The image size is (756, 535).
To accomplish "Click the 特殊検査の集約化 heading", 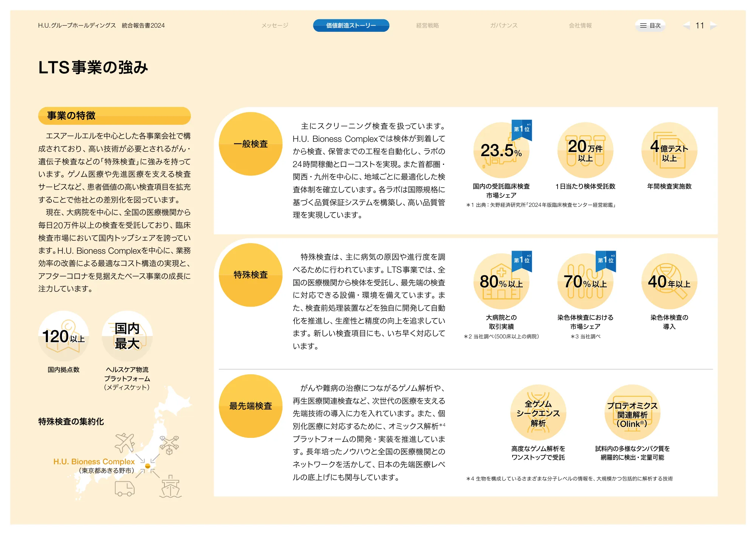I will (71, 422).
